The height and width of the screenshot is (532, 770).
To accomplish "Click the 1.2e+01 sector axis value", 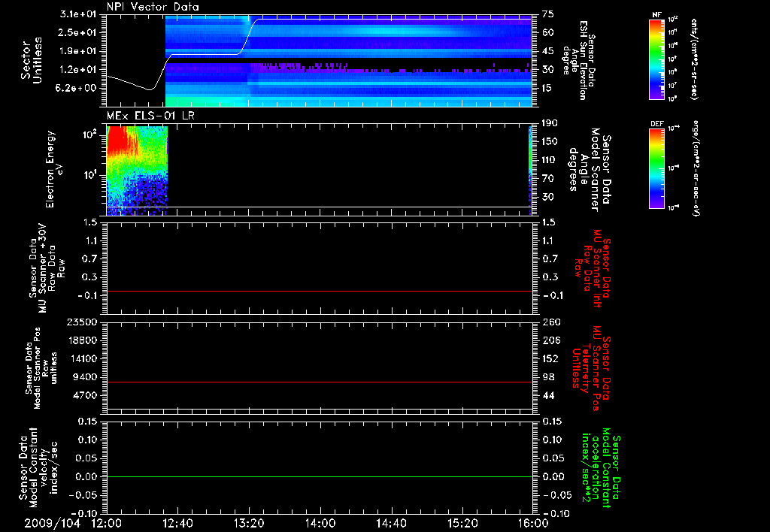I will coord(78,69).
